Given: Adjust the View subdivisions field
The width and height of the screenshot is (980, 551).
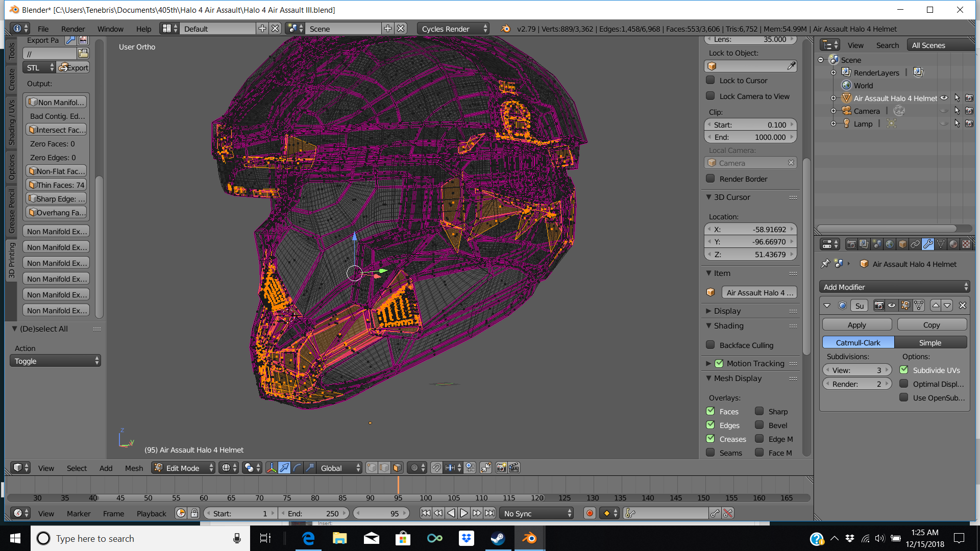Looking at the screenshot, I should 857,370.
